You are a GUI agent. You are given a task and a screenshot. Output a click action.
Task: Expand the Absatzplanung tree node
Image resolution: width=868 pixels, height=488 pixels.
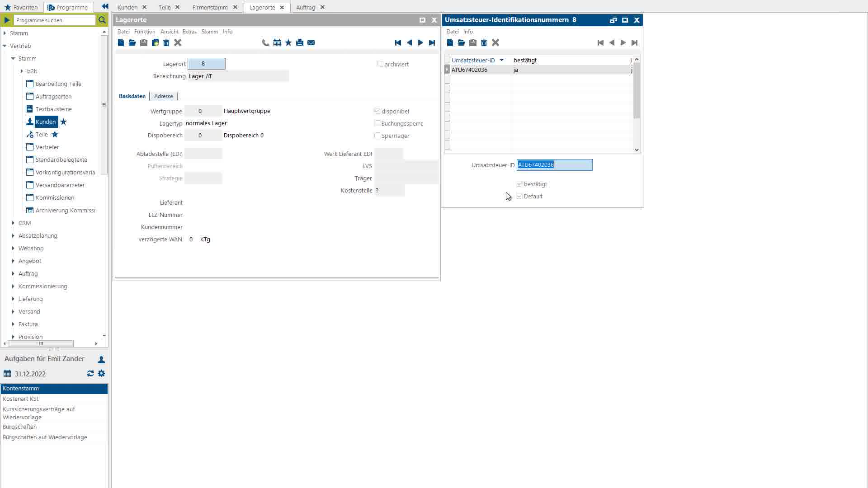[x=13, y=235]
